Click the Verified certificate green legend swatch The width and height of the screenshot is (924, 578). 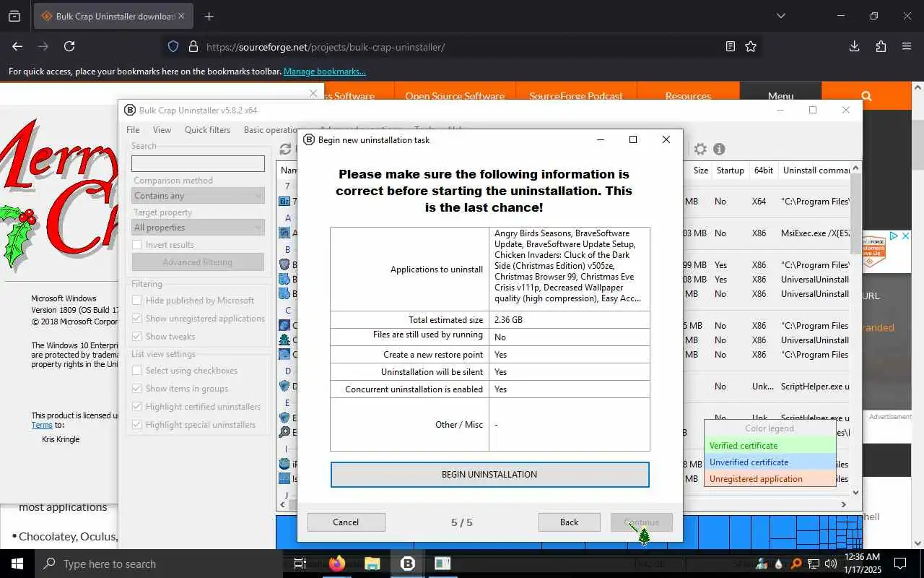(770, 446)
